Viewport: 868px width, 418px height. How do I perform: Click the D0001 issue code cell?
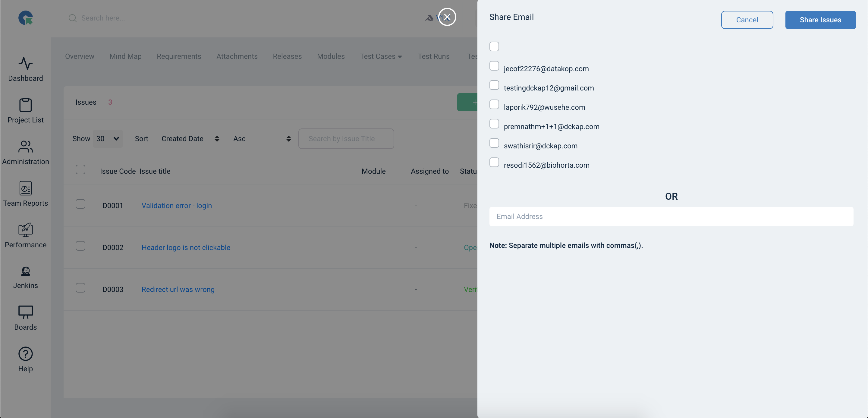112,206
